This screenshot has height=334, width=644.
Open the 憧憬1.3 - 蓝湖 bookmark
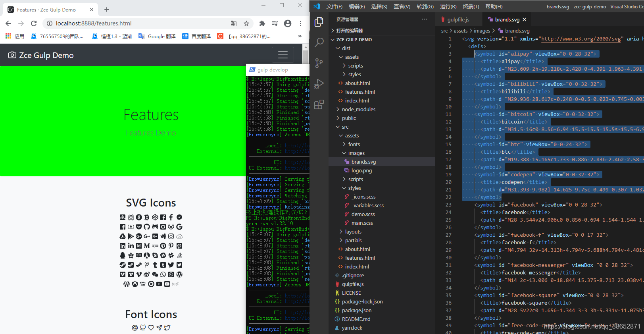pos(112,36)
